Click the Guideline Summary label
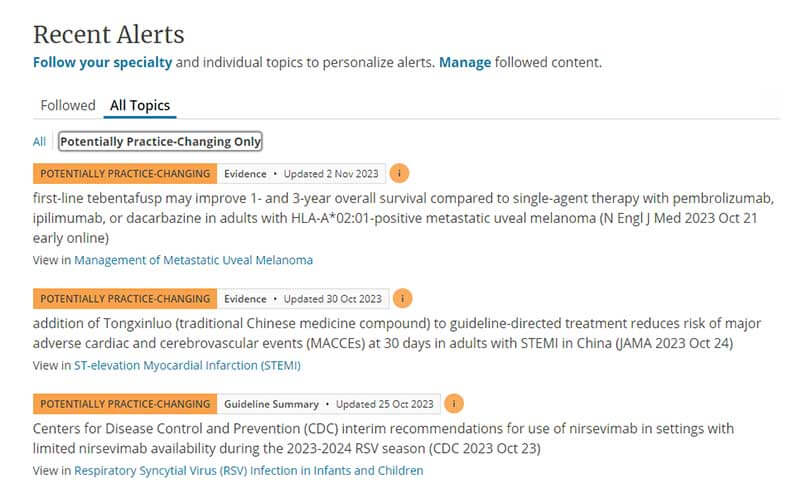The width and height of the screenshot is (800, 497). click(x=271, y=404)
